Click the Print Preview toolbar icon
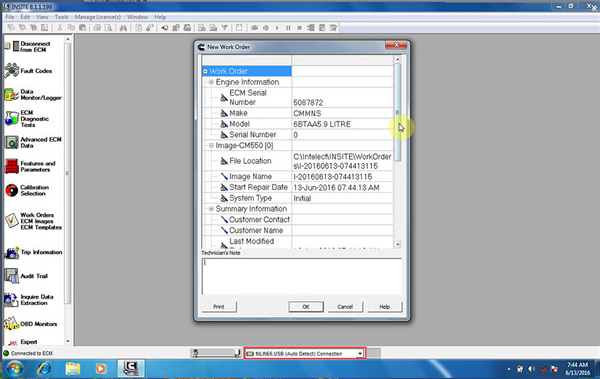 [109, 28]
